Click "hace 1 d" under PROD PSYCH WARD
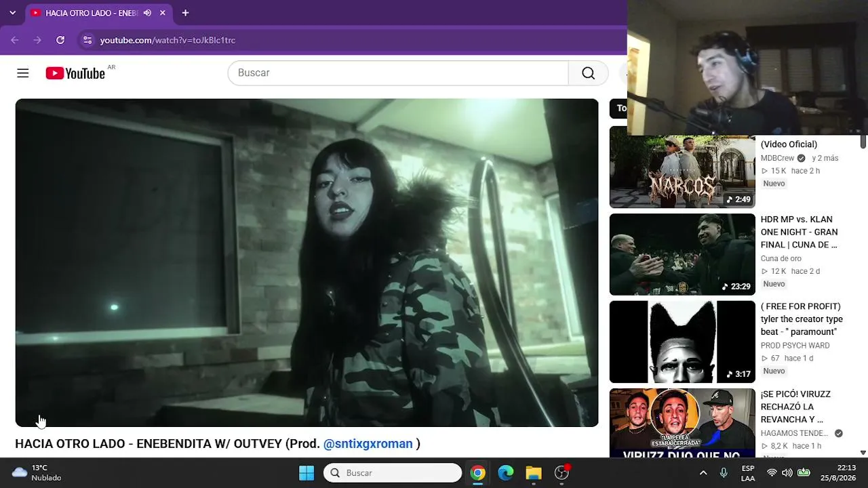The image size is (868, 488). (x=799, y=359)
